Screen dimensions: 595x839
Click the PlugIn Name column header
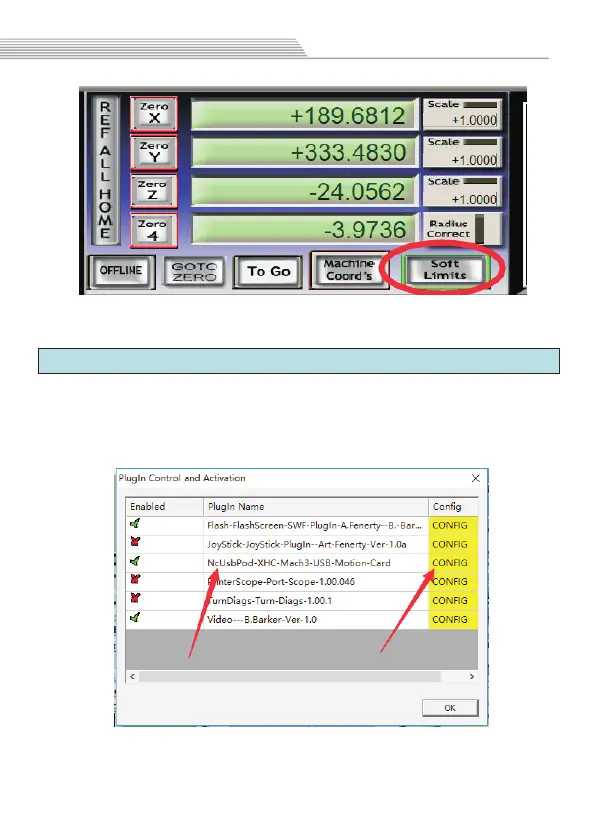tap(316, 507)
